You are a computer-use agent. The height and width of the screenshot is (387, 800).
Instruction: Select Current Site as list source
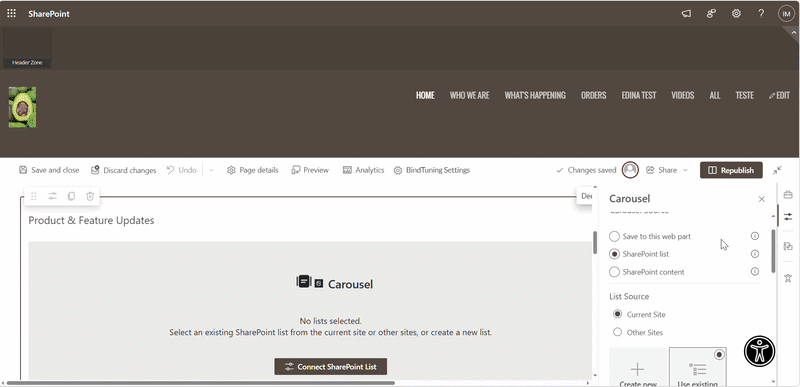click(x=639, y=315)
